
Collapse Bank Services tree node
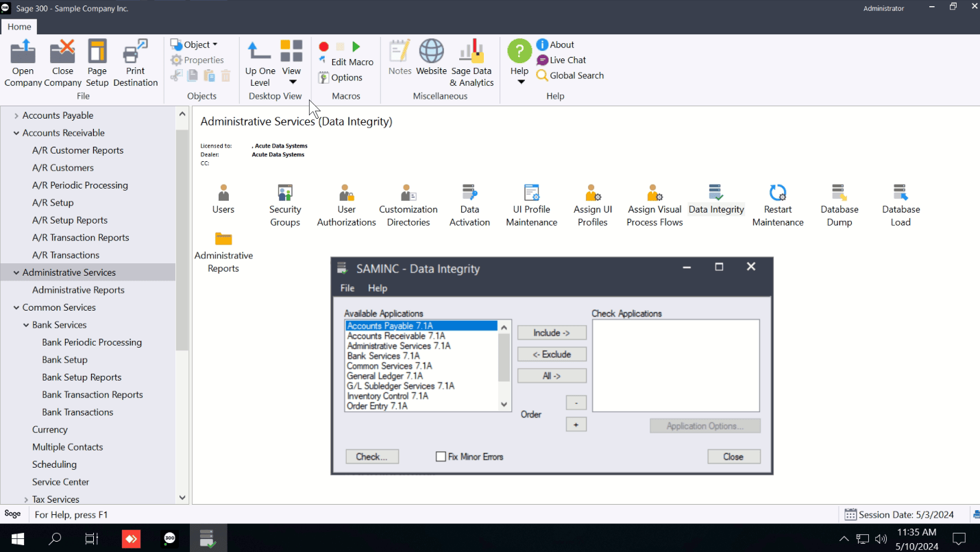(26, 325)
